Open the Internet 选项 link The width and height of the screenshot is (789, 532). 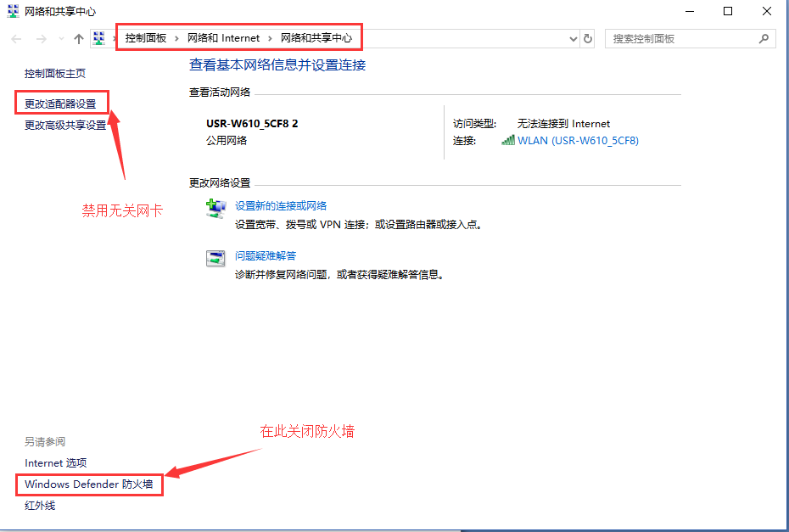[56, 463]
